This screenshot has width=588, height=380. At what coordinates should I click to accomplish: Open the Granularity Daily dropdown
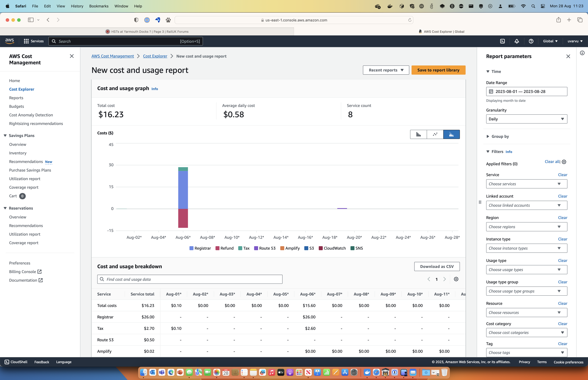tap(527, 119)
